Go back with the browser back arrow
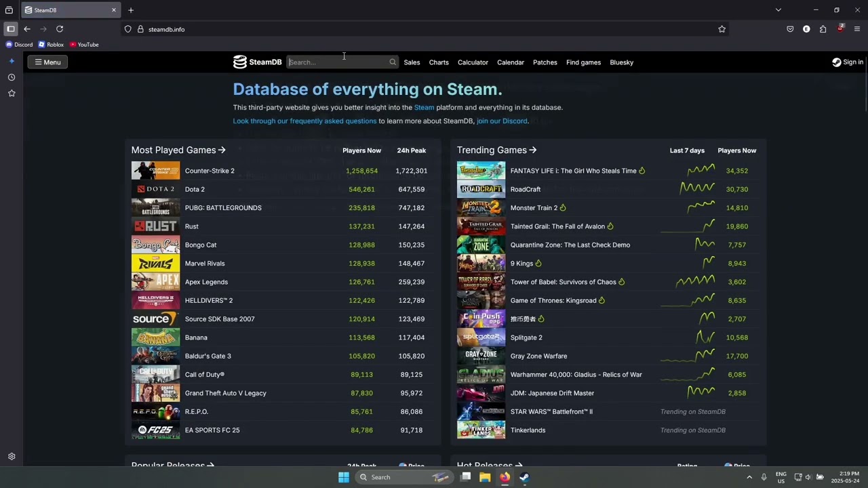This screenshot has width=868, height=488. click(27, 29)
